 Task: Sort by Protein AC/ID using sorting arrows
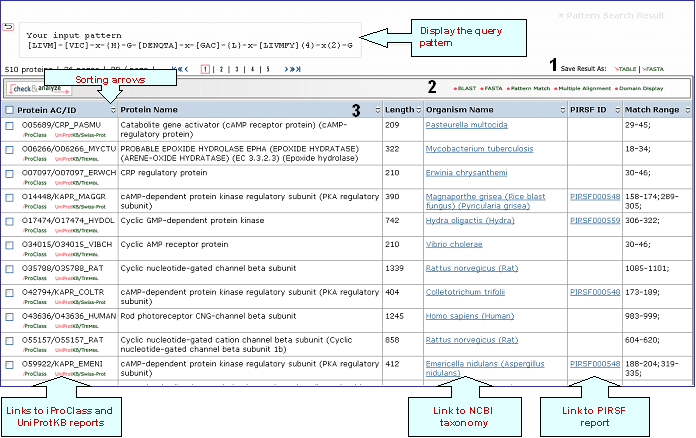tap(113, 110)
